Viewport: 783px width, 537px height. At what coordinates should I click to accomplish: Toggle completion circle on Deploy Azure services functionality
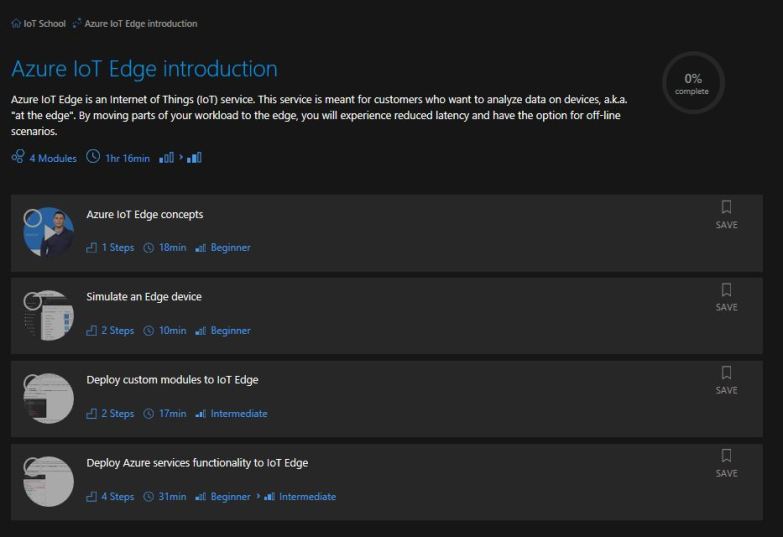(x=32, y=467)
